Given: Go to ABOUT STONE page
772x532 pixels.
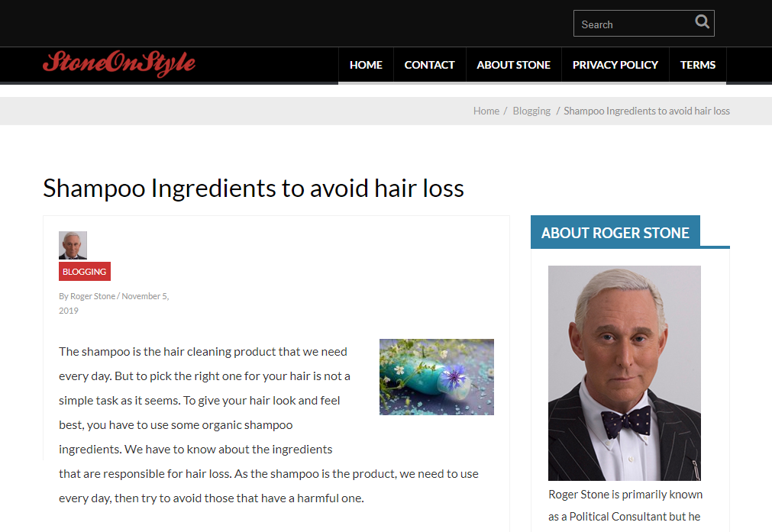Looking at the screenshot, I should (513, 65).
